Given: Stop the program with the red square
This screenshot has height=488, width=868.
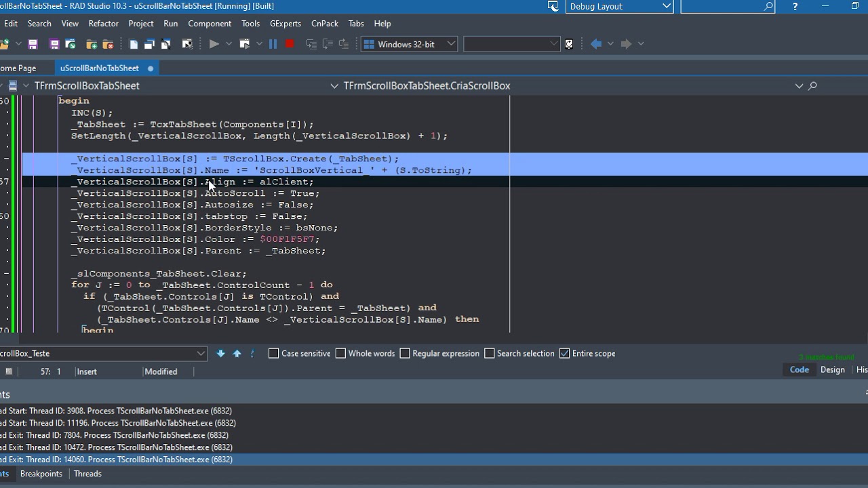Looking at the screenshot, I should [x=290, y=44].
